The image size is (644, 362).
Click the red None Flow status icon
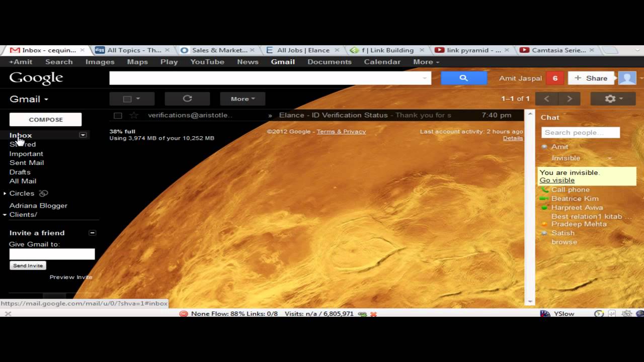[184, 314]
